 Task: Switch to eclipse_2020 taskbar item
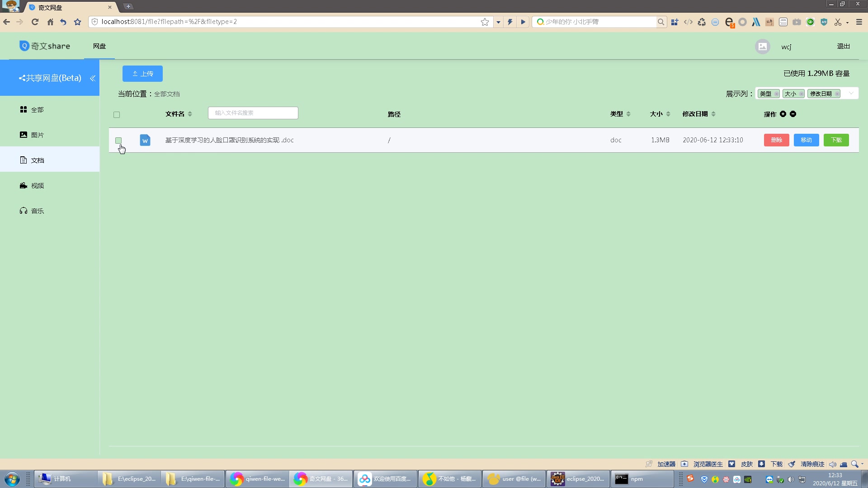pyautogui.click(x=578, y=479)
